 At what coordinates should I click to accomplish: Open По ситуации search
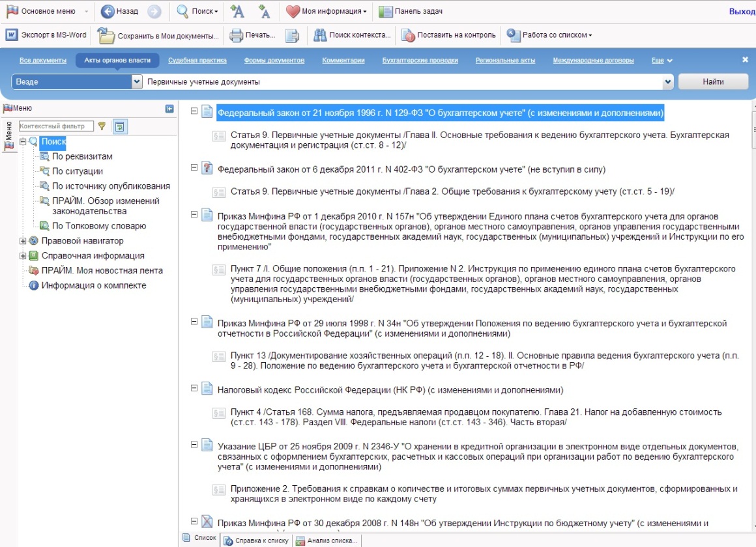click(x=77, y=171)
